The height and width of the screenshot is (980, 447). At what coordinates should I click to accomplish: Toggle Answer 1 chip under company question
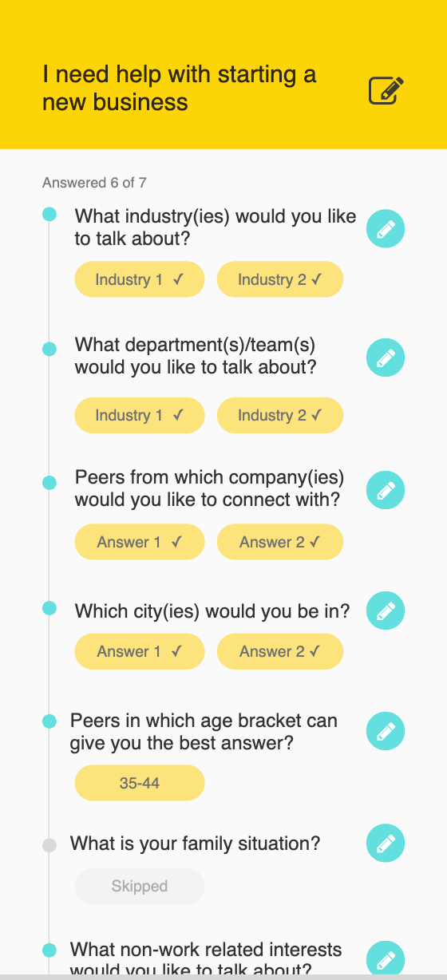point(140,542)
